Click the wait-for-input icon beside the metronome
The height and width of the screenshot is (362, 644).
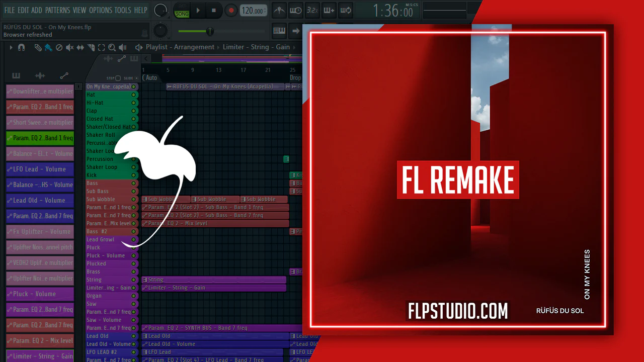(296, 10)
